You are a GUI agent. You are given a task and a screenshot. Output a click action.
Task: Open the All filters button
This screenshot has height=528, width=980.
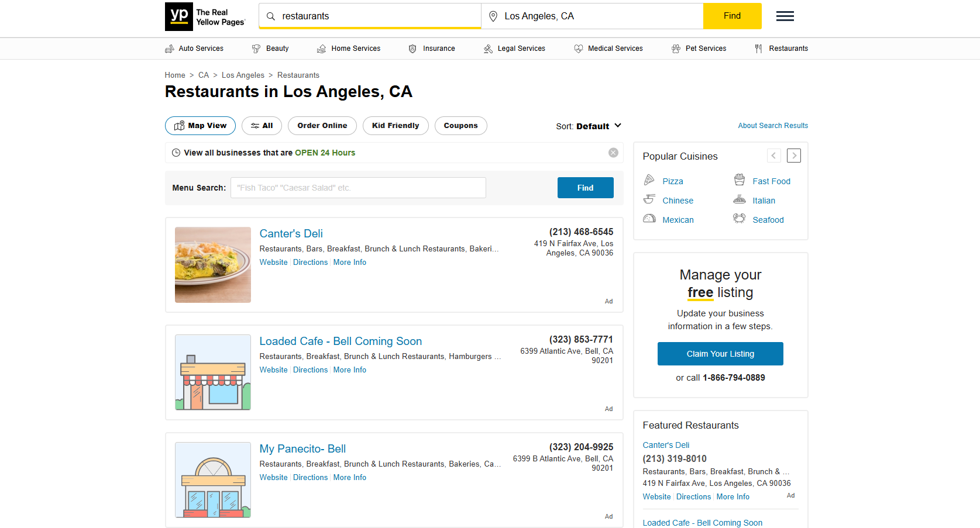[262, 126]
